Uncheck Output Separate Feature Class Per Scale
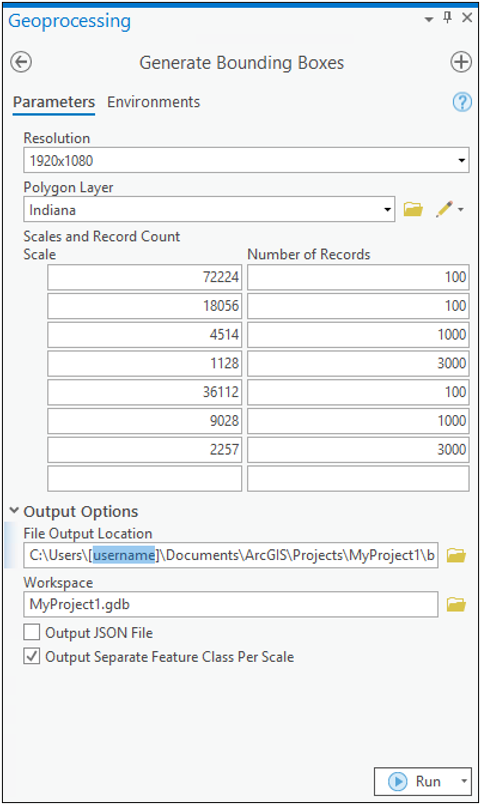481x805 pixels. 32,656
